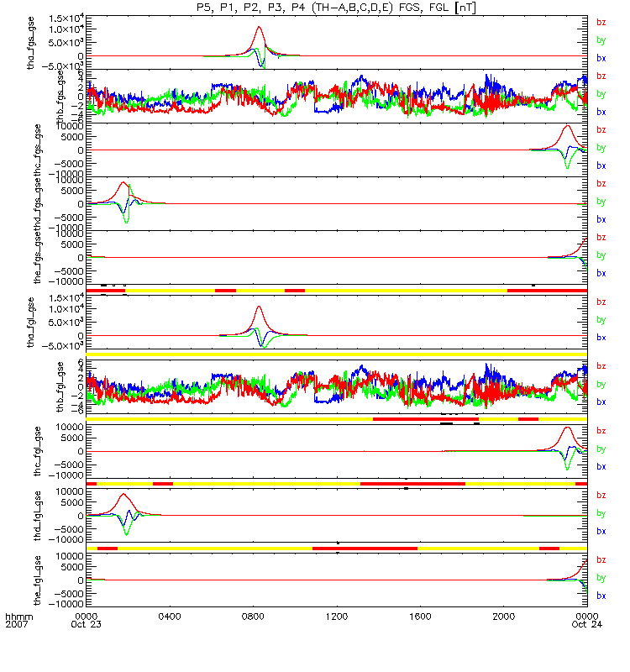Screen dimensions: 630x672
Task: Click the red bz peak in thc_fgl panel
Action: click(567, 428)
